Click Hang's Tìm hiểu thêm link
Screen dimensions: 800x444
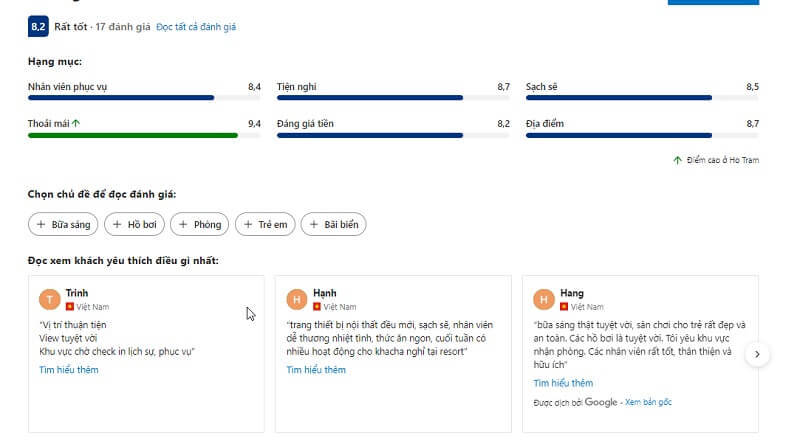(563, 383)
